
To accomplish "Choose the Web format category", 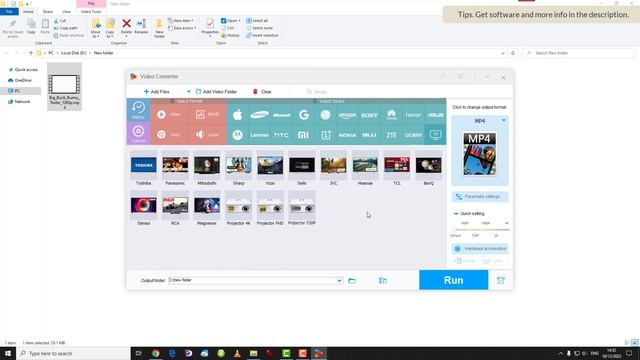I will [x=169, y=134].
